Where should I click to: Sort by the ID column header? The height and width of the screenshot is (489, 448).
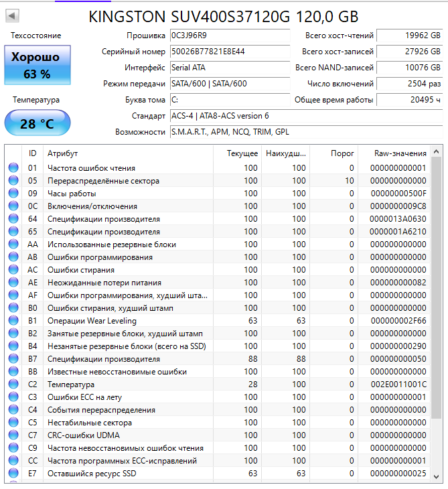click(32, 153)
